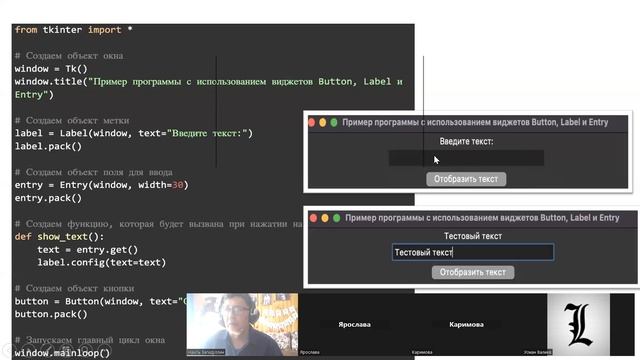Click comment '# Запускаем главный цикл окна'
This screenshot has height=360, width=640.
pos(90,340)
